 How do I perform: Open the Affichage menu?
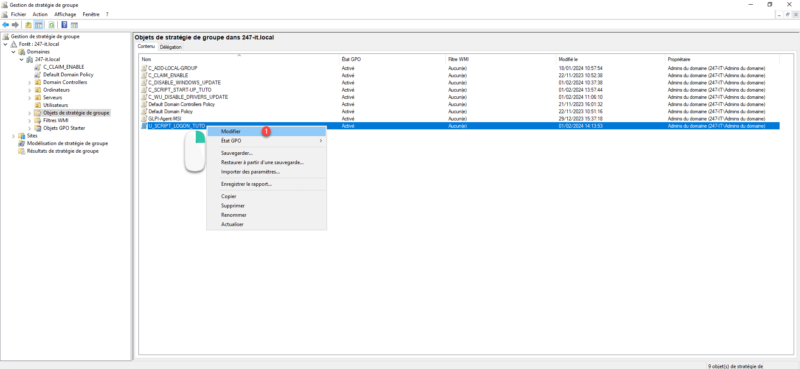65,14
